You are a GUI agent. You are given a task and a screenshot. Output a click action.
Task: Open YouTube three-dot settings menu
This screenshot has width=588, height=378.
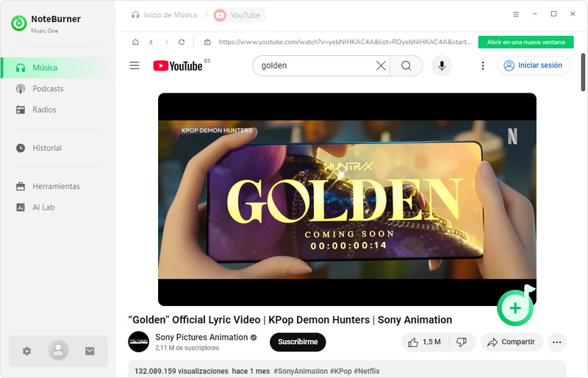483,65
